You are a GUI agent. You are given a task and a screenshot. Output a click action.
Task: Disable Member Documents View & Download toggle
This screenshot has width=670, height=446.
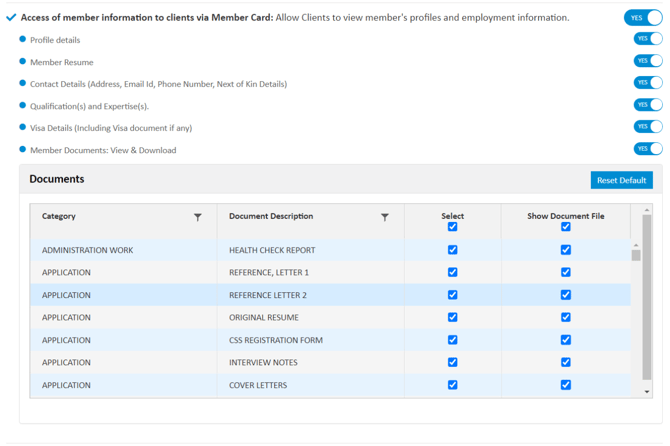point(648,149)
